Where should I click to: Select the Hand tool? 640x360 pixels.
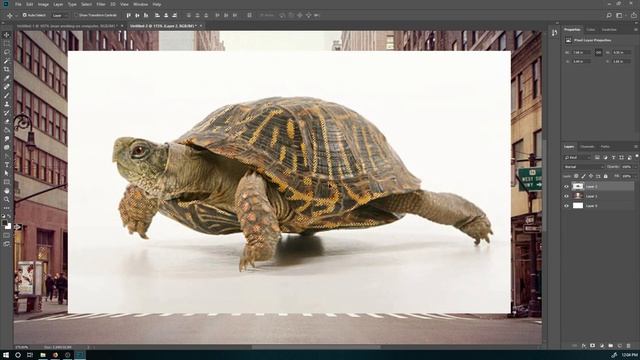(x=6, y=191)
